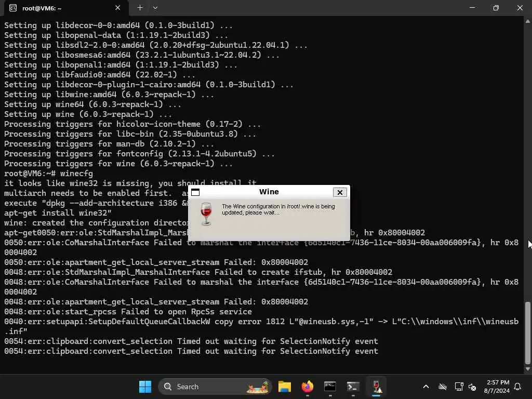Viewport: 532px width, 399px height.
Task: Switch to the Terminal taskbar icon
Action: coord(353,387)
